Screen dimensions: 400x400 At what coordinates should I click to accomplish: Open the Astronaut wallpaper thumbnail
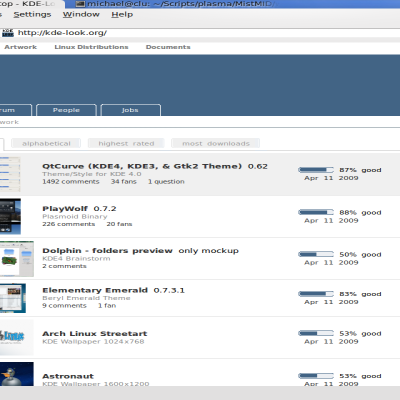17,374
